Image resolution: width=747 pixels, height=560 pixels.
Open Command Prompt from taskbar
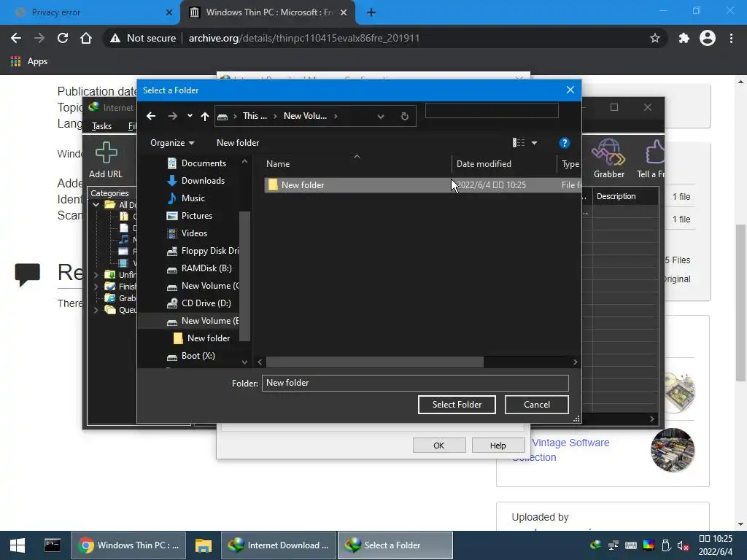pyautogui.click(x=53, y=545)
